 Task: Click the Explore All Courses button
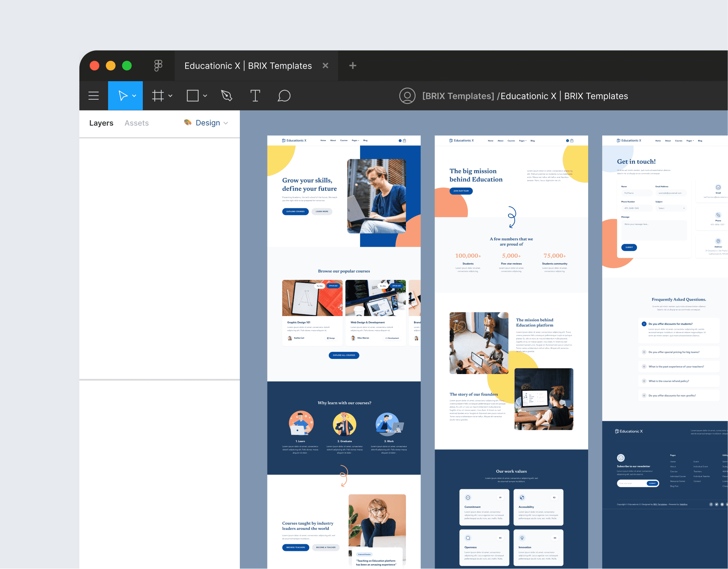pos(344,355)
